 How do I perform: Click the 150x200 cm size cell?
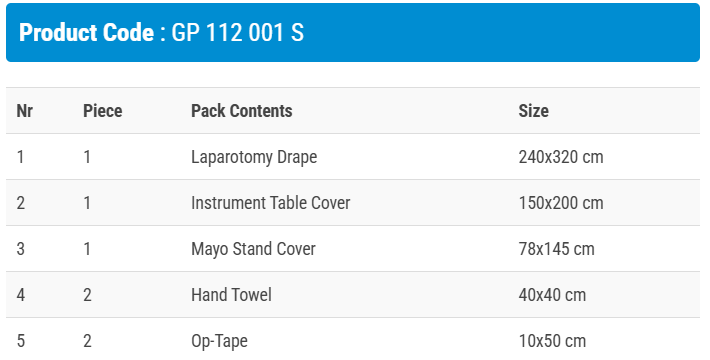pos(561,203)
